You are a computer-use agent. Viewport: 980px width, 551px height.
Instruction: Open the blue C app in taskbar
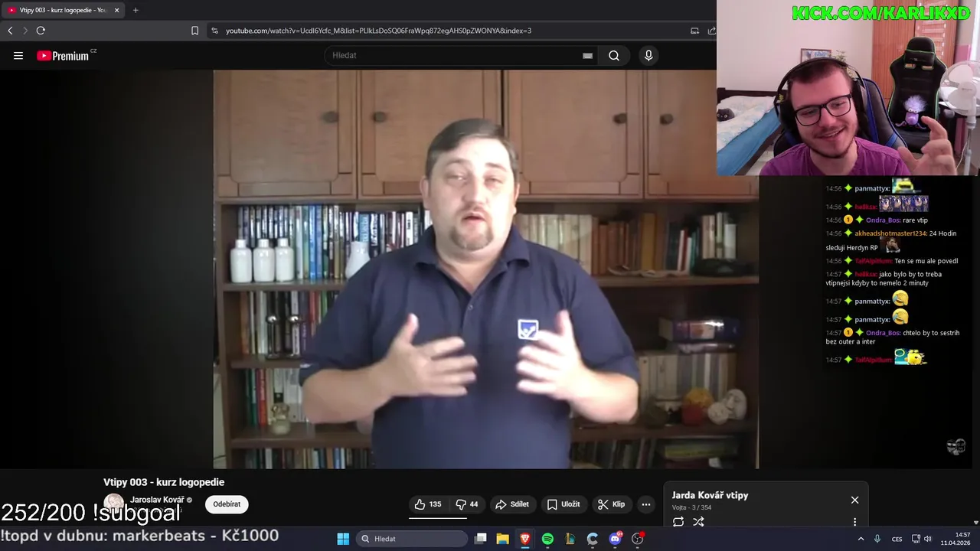(593, 539)
